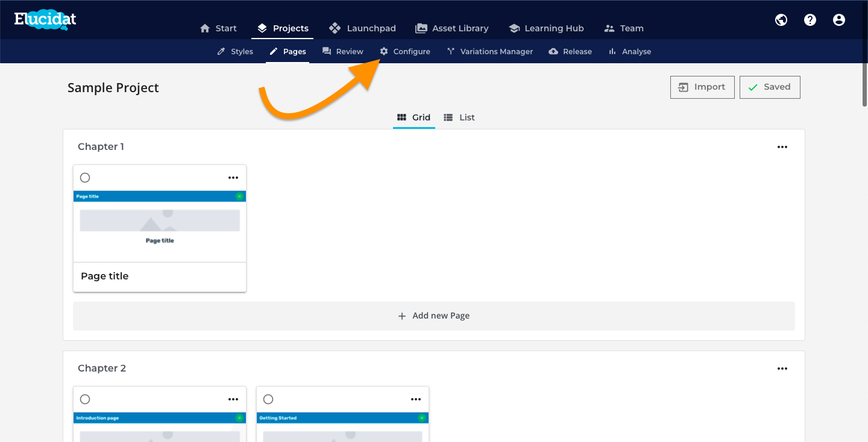Open Chapter 1 options menu
Screen dimensions: 868x442
pos(782,147)
